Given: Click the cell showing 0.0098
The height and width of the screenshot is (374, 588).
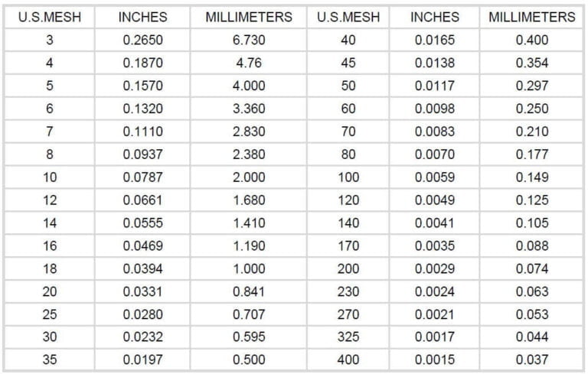Looking at the screenshot, I should coord(435,109).
